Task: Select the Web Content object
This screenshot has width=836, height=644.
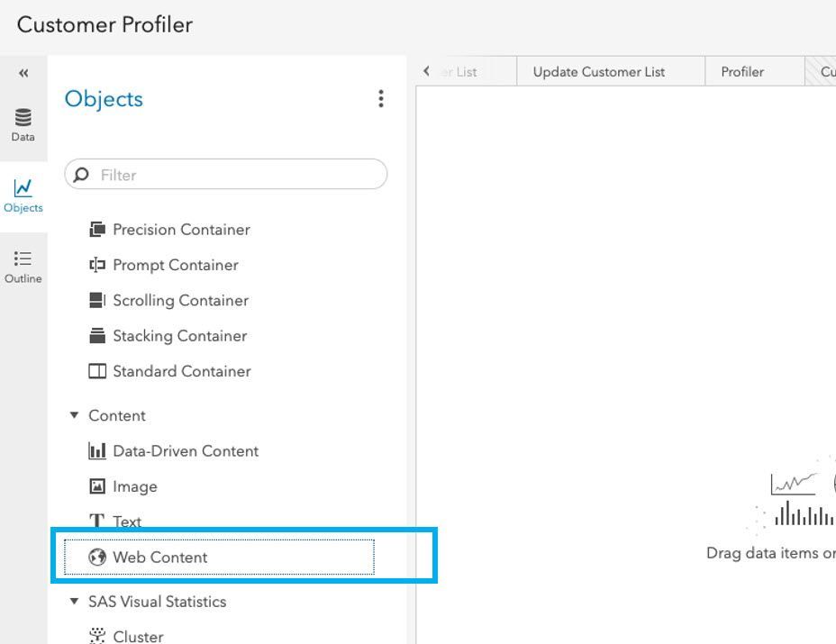Action: click(x=159, y=558)
